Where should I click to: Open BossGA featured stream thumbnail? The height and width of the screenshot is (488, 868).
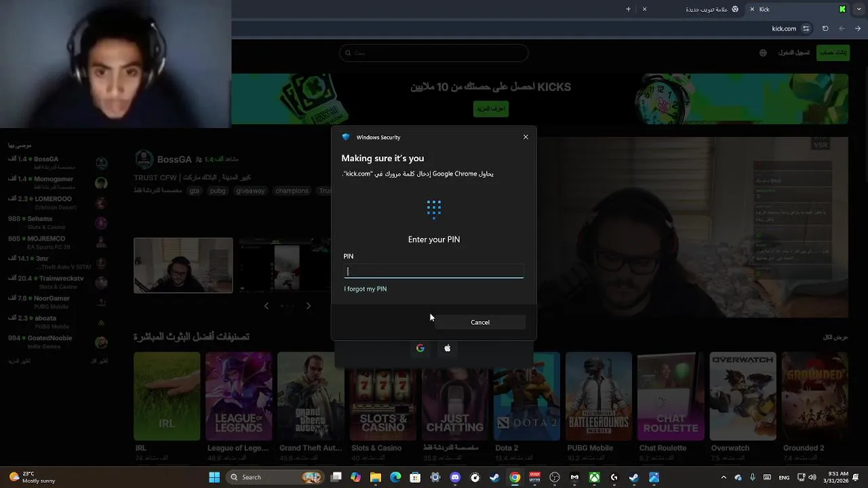click(183, 265)
